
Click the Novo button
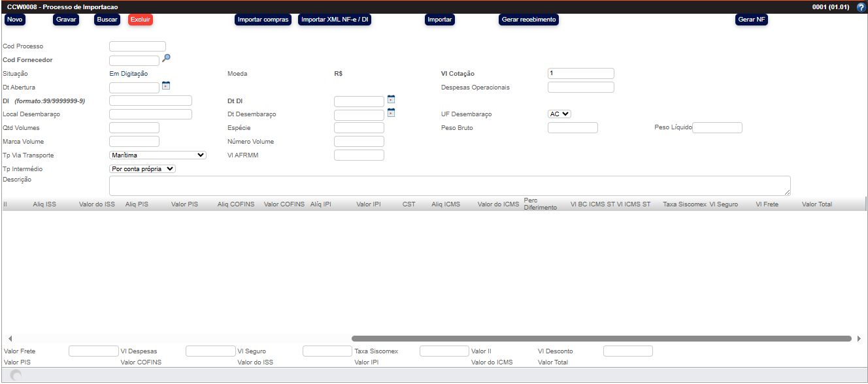14,20
